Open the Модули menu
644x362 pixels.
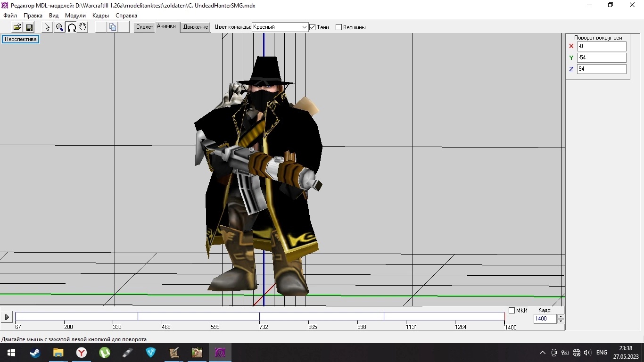coord(75,16)
